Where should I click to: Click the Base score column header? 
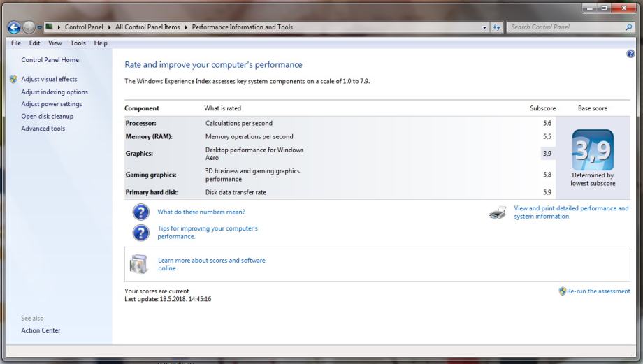click(x=593, y=108)
